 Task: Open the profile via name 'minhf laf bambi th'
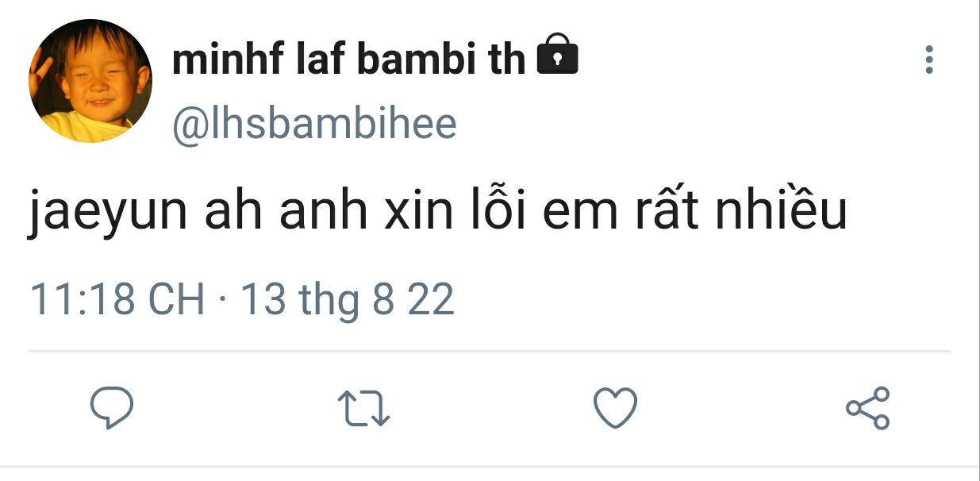(x=349, y=60)
